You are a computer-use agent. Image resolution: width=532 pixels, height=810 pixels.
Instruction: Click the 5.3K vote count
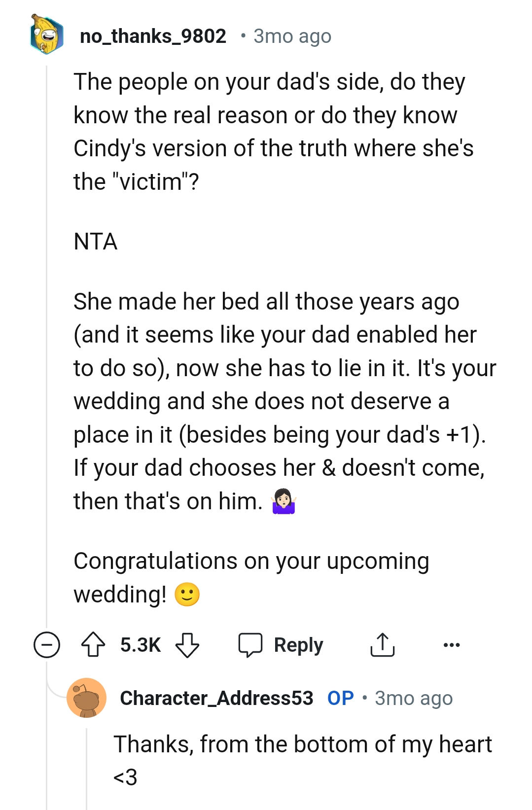point(141,644)
